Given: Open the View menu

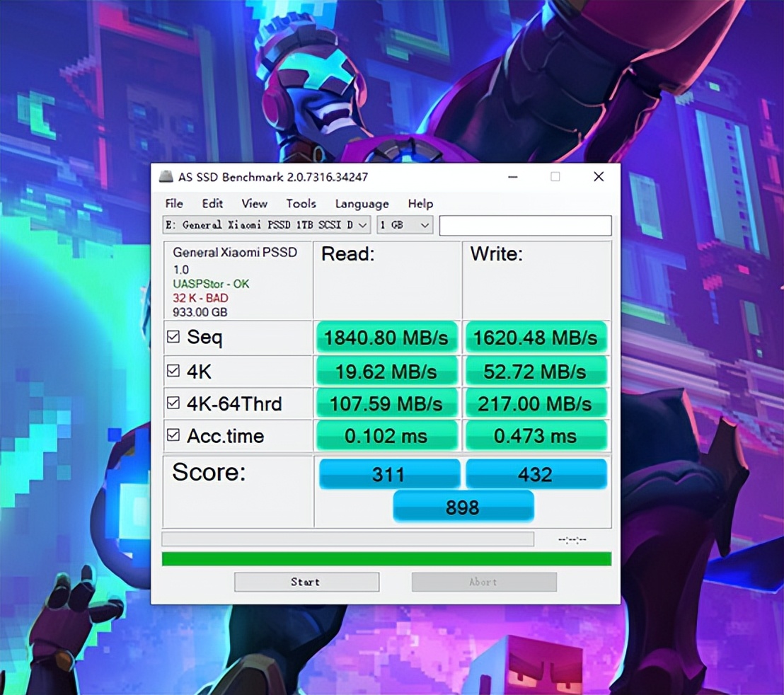Looking at the screenshot, I should [254, 204].
